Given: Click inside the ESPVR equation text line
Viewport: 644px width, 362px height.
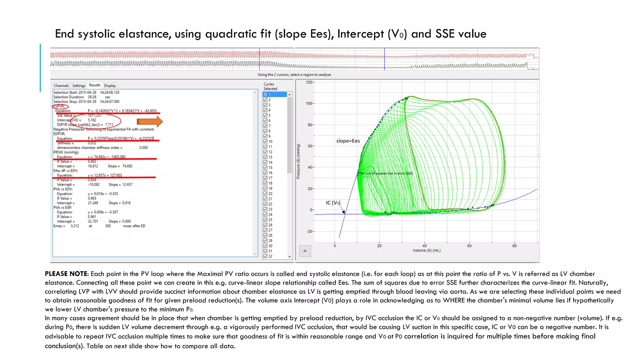Looking at the screenshot, I should [x=122, y=111].
